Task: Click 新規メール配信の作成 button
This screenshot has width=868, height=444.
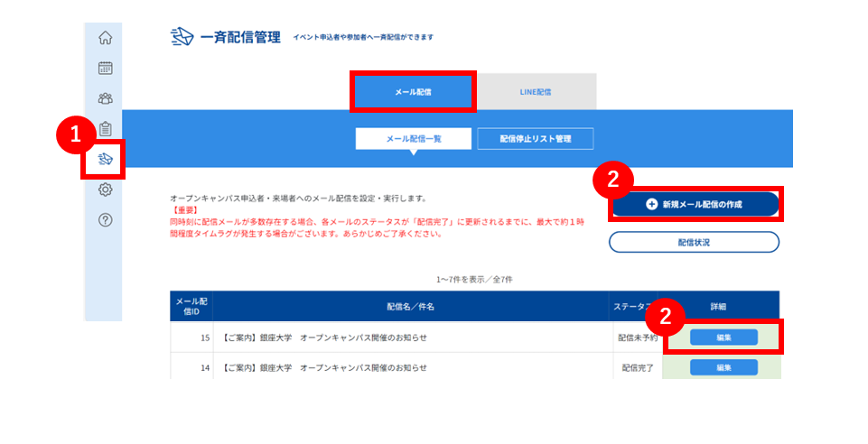Action: click(x=695, y=205)
